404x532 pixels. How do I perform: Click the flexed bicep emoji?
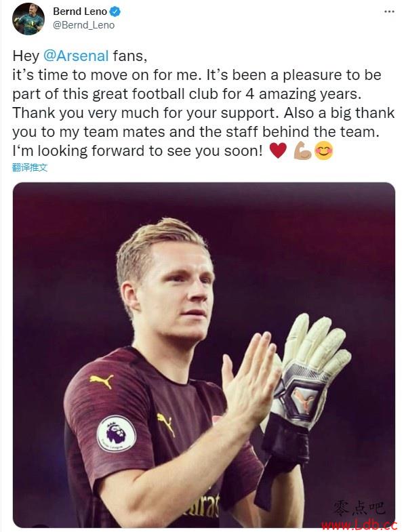302,150
